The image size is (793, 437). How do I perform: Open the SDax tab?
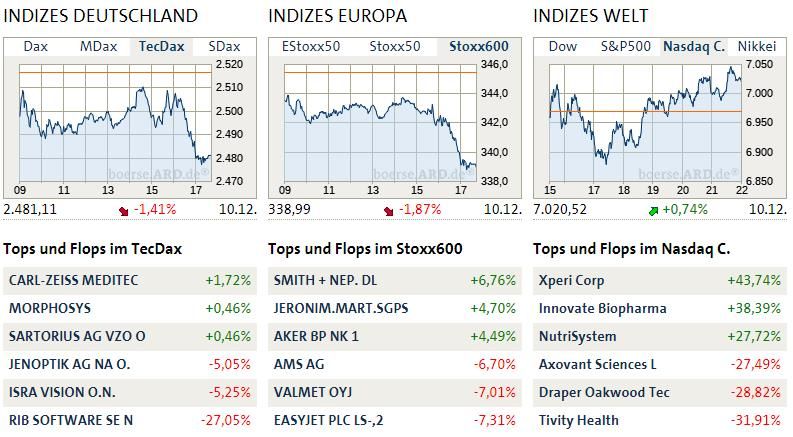click(224, 46)
